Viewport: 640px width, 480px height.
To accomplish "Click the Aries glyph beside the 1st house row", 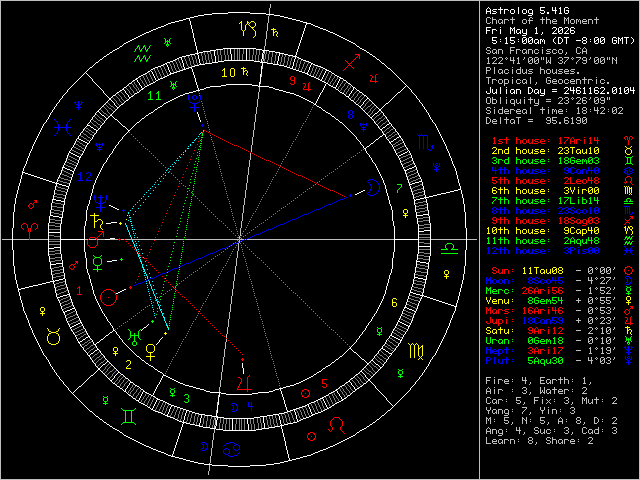I will [x=628, y=141].
